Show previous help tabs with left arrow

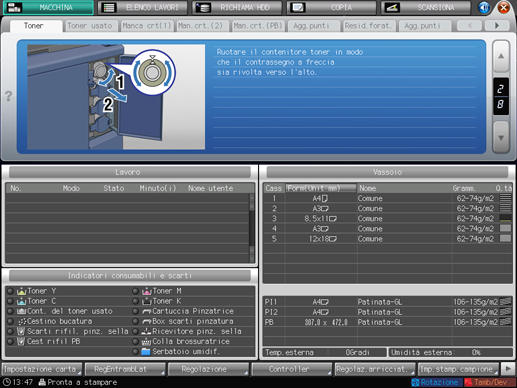(469, 26)
